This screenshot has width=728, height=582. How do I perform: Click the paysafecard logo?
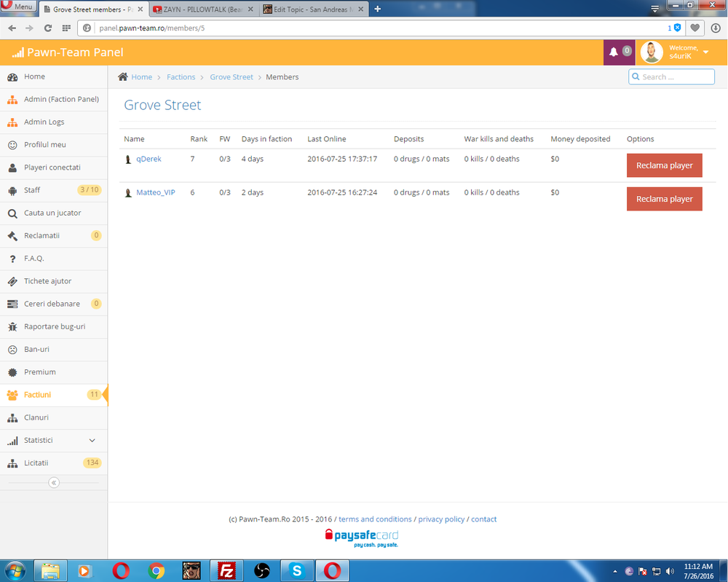362,538
